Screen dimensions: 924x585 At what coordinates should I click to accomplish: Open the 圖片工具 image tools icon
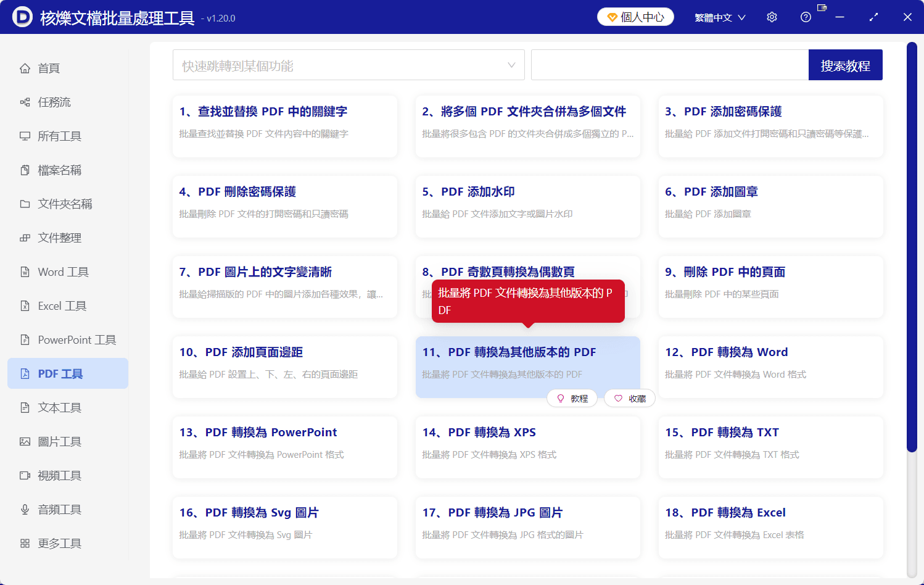[x=24, y=441]
